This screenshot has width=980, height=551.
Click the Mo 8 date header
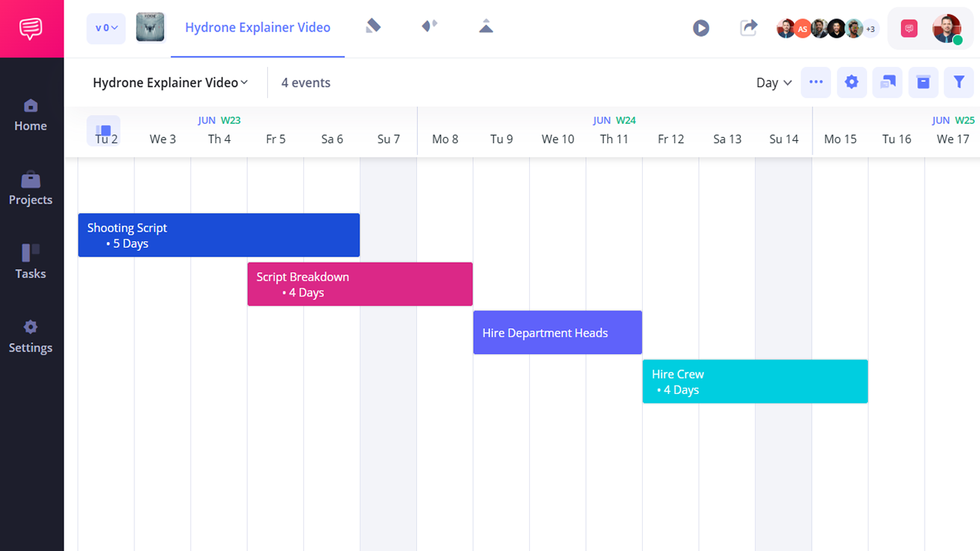pyautogui.click(x=445, y=139)
